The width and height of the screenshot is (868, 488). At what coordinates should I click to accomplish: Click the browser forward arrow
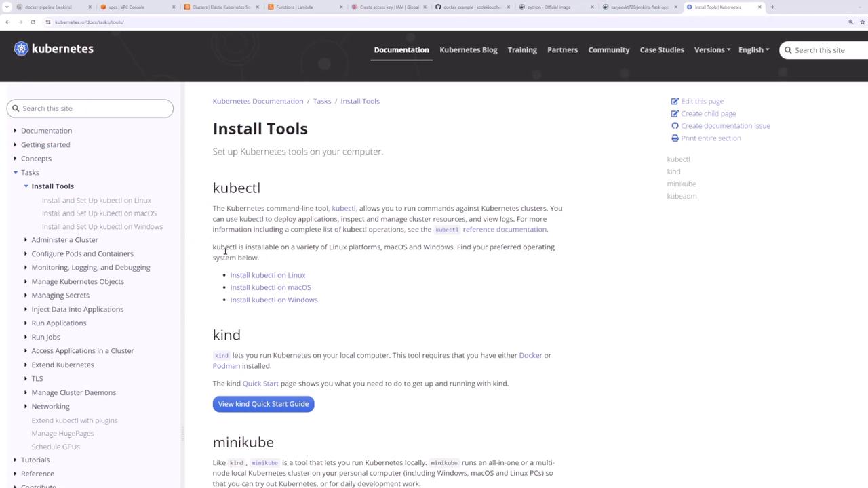tap(20, 22)
